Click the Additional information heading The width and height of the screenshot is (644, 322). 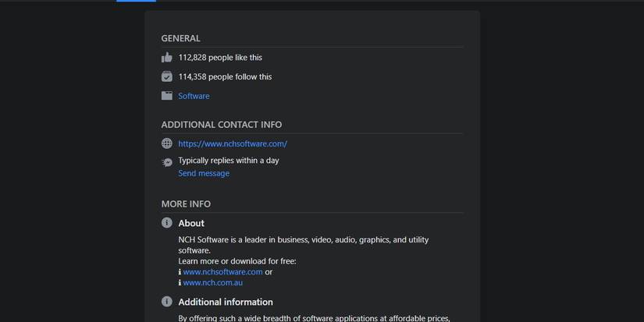point(226,302)
